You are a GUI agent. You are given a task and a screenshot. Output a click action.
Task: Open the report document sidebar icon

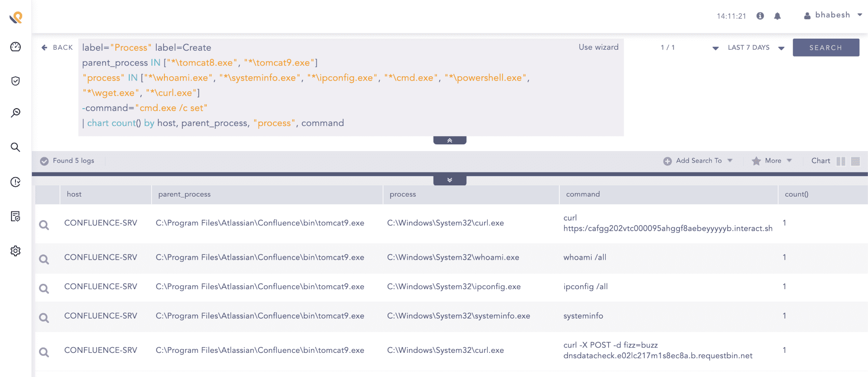tap(15, 216)
